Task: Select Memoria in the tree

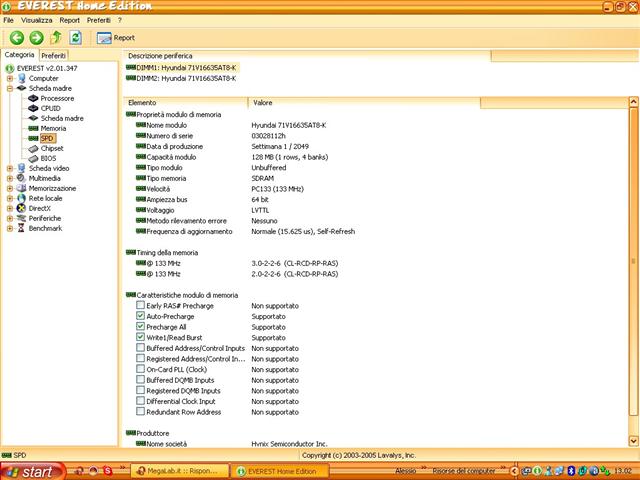Action: [53, 128]
